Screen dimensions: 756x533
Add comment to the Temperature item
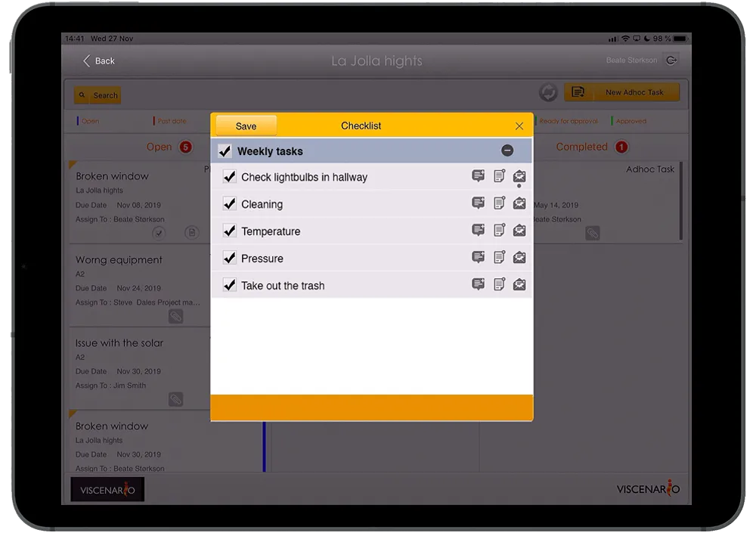pos(478,230)
